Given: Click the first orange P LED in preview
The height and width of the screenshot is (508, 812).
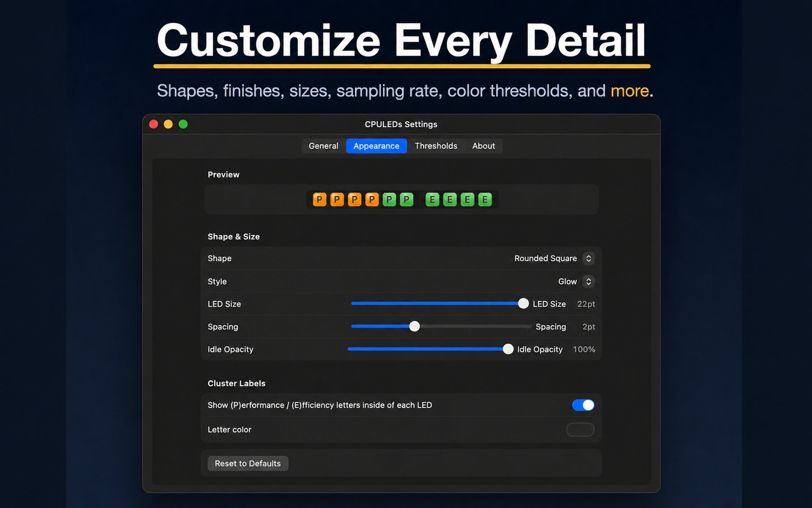Looking at the screenshot, I should pyautogui.click(x=319, y=199).
